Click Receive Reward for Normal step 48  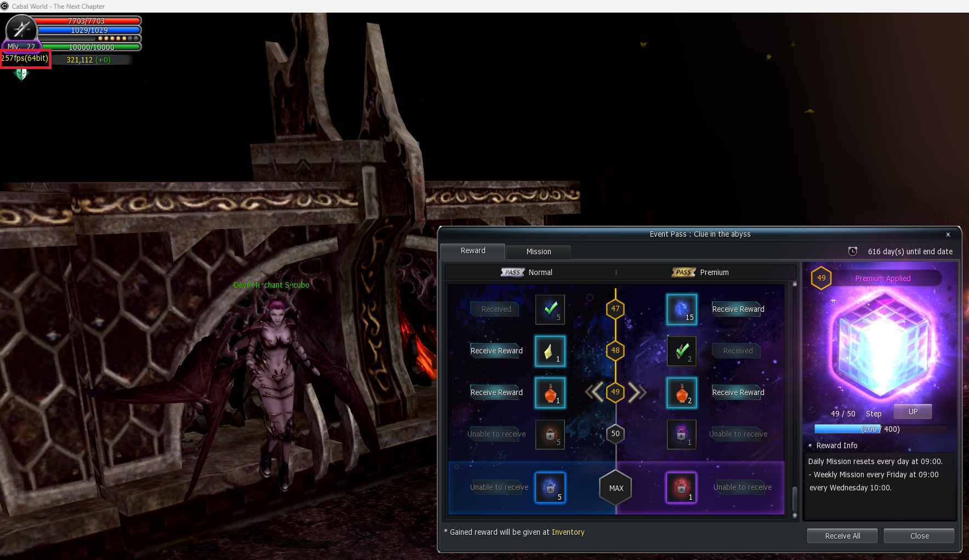[496, 351]
